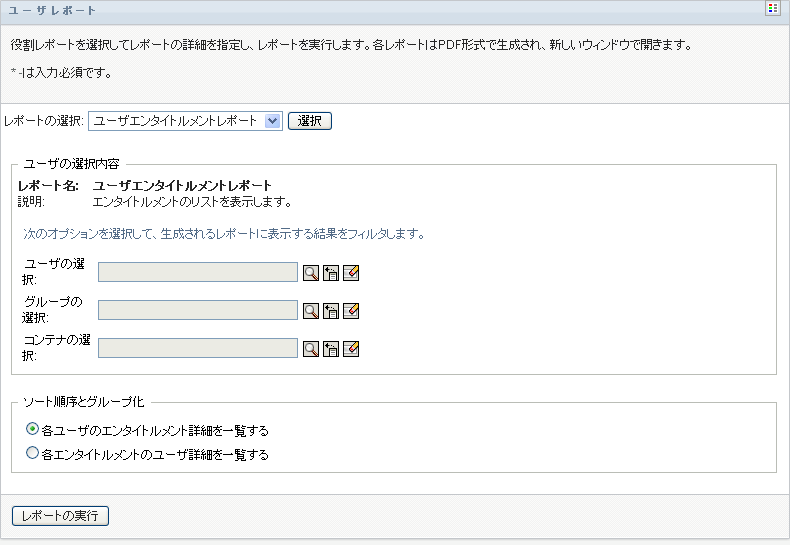Click the グループの選択 text field
790x545 pixels.
(x=198, y=311)
